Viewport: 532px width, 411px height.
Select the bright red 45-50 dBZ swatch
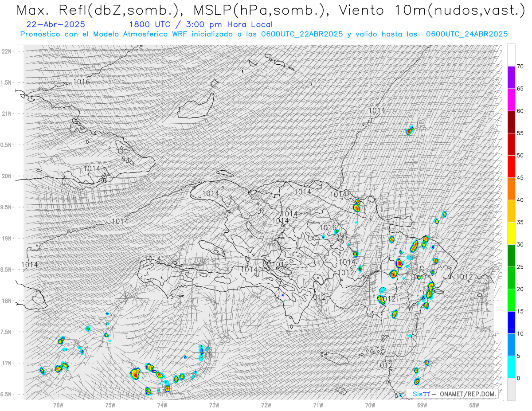[x=511, y=167]
